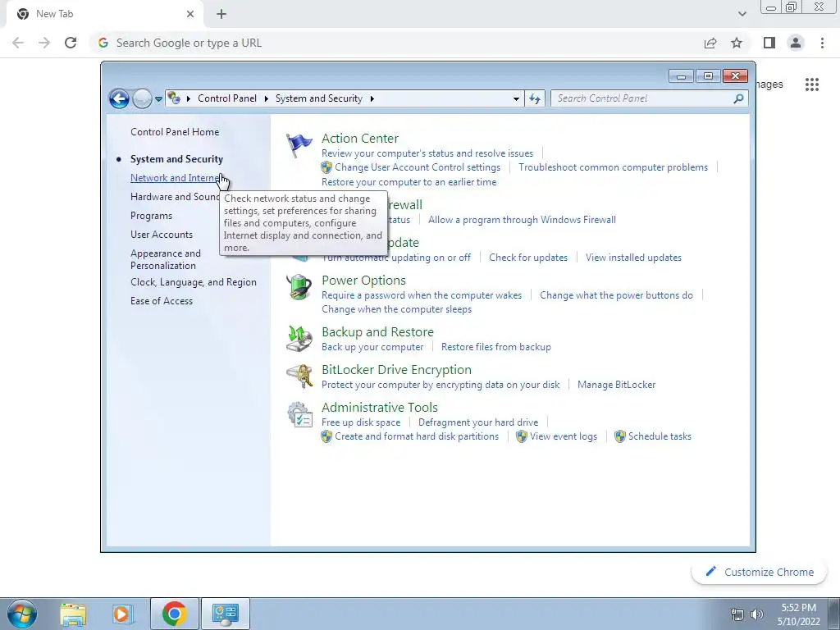Open Windows Explorer from the taskbar
840x630 pixels.
(x=73, y=614)
